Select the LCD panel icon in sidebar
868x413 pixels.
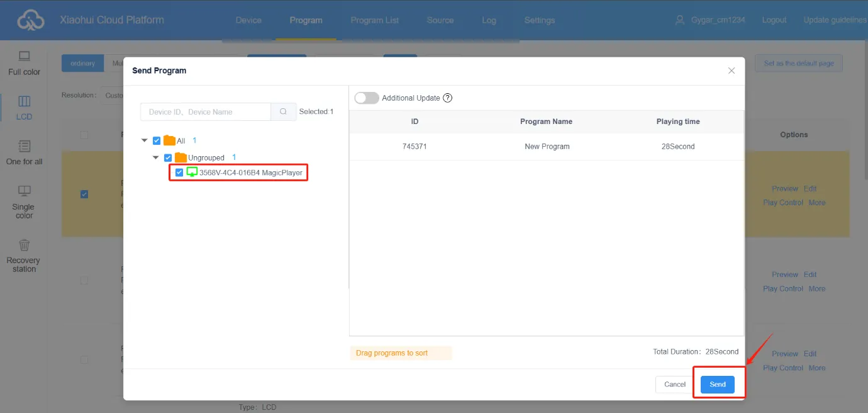(24, 101)
